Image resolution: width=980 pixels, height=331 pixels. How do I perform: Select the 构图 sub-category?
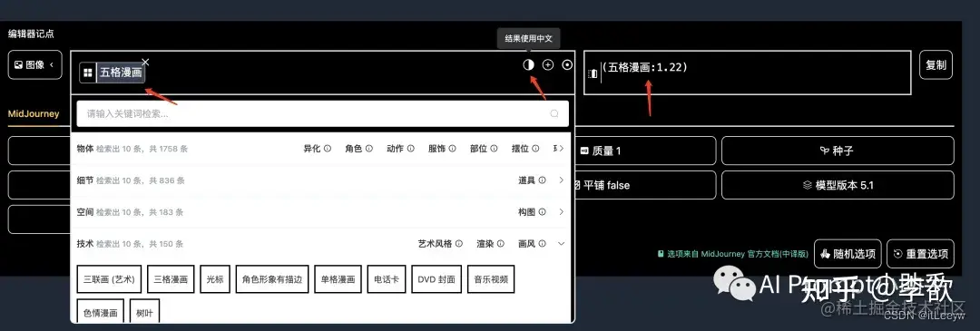tap(526, 211)
